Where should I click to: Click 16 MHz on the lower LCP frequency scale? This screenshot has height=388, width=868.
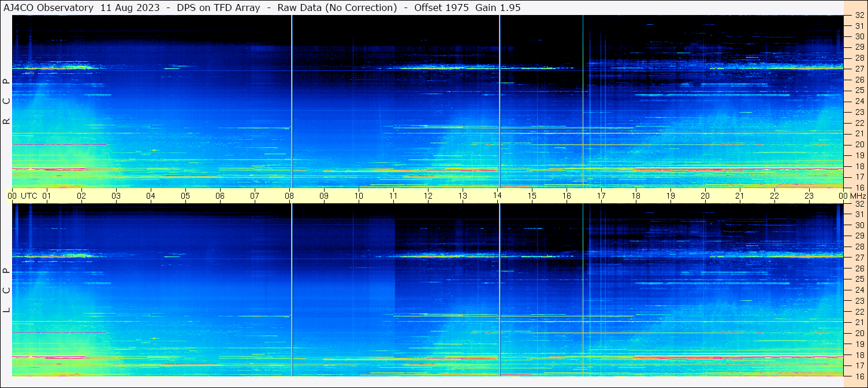tap(859, 376)
